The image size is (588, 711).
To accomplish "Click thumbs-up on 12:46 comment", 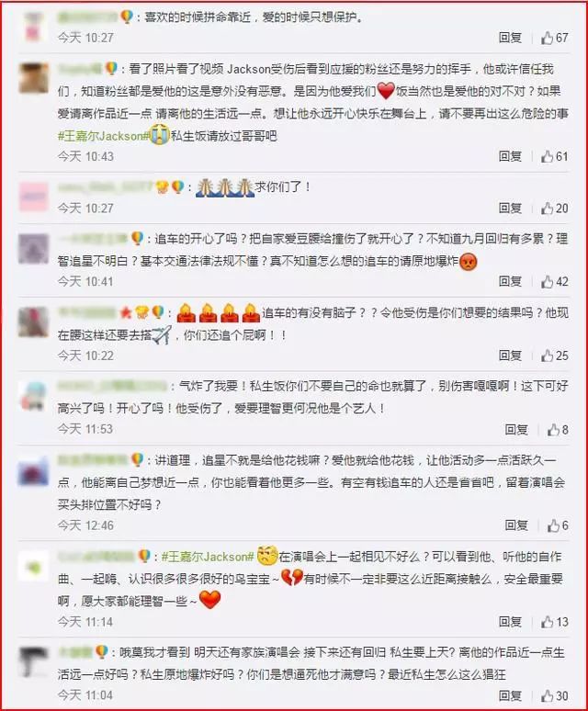I will point(557,525).
